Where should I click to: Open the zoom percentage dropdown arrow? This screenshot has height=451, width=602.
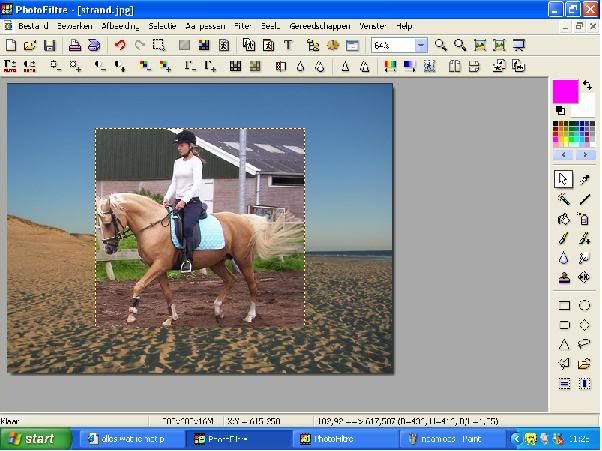421,45
